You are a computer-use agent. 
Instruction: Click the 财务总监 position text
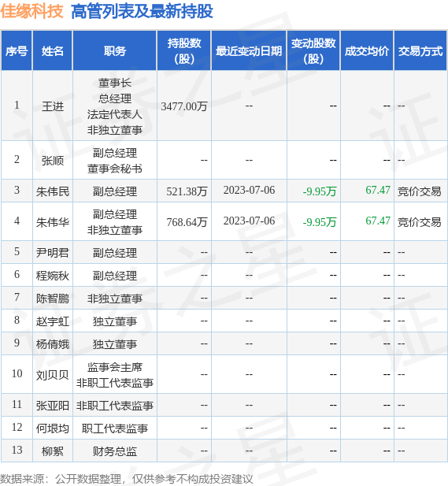[115, 451]
